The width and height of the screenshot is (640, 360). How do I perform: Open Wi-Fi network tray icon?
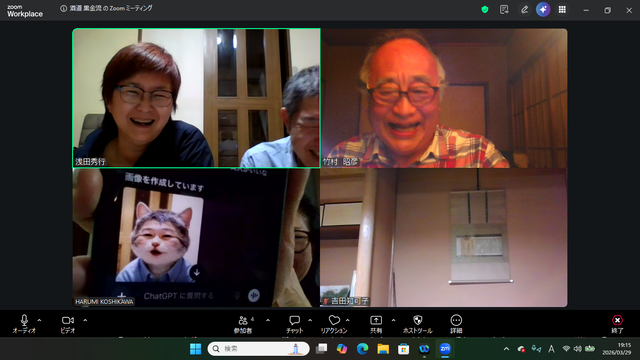(x=566, y=349)
